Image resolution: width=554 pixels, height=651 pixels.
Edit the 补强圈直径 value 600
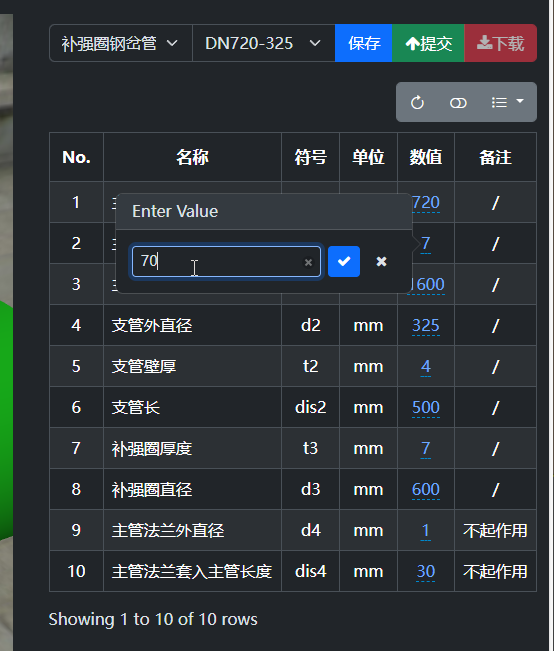426,489
